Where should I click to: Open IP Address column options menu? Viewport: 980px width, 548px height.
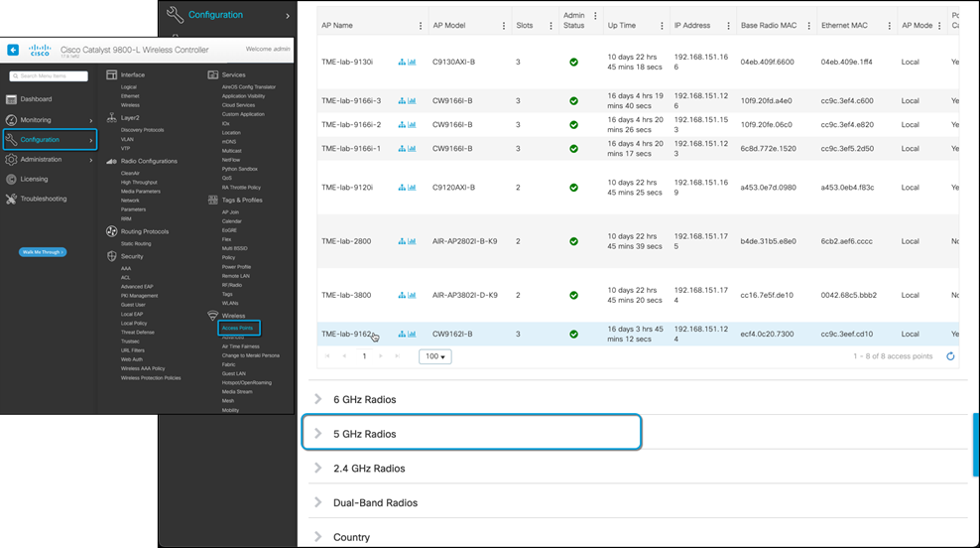tap(728, 26)
